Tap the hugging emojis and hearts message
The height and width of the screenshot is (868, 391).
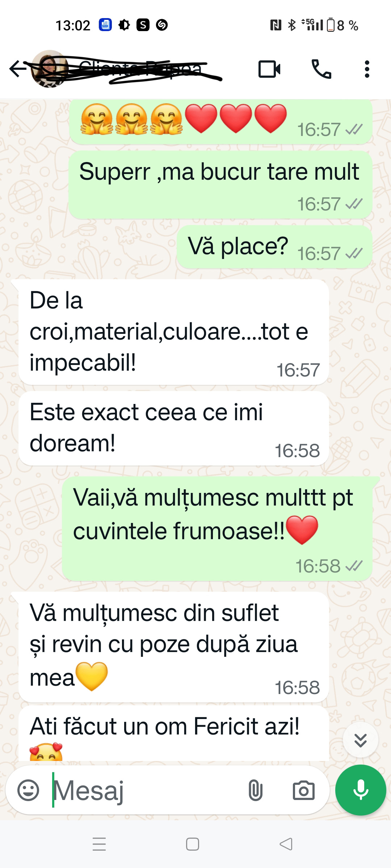[220, 122]
